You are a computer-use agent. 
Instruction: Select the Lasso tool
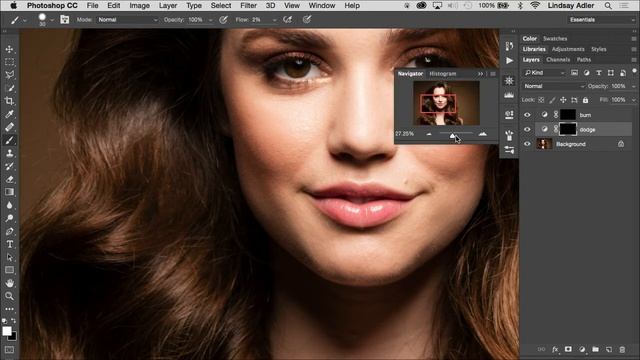click(x=9, y=75)
